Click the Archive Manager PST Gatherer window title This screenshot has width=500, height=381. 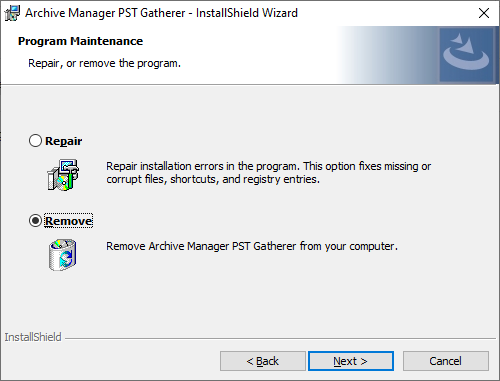click(161, 13)
